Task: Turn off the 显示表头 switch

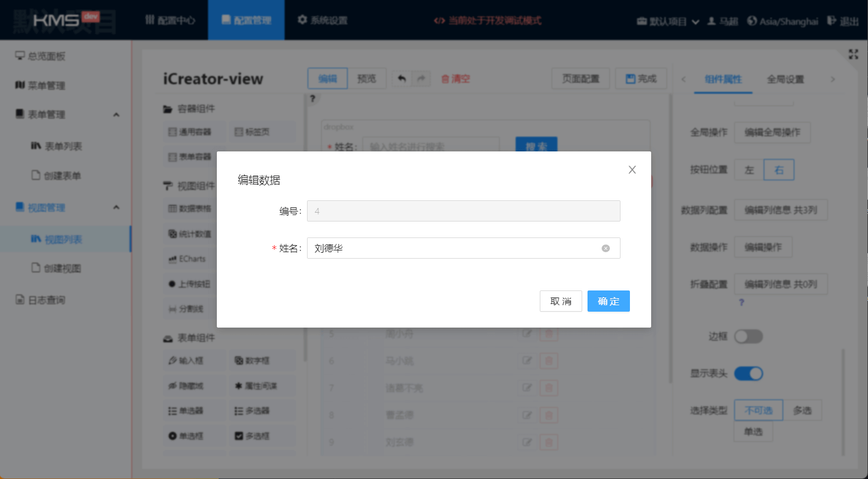Action: [748, 374]
